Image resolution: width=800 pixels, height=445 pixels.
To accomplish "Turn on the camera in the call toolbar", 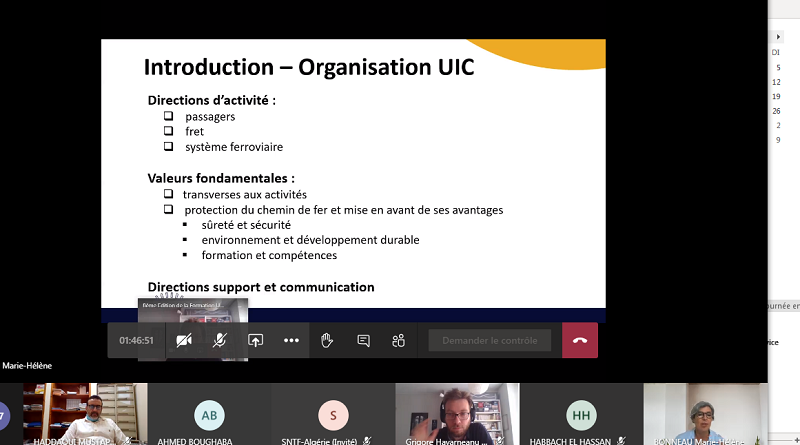I will [184, 340].
